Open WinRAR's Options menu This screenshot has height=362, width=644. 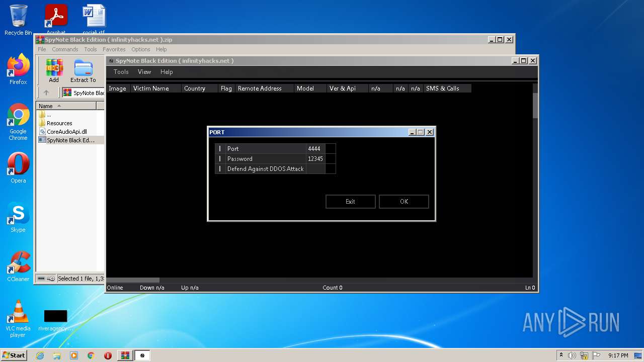141,49
